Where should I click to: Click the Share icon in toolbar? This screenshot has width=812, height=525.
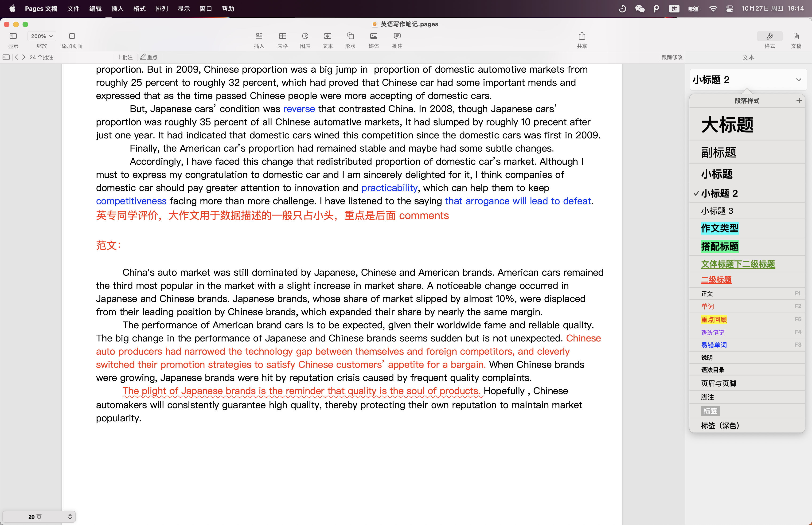pyautogui.click(x=582, y=36)
